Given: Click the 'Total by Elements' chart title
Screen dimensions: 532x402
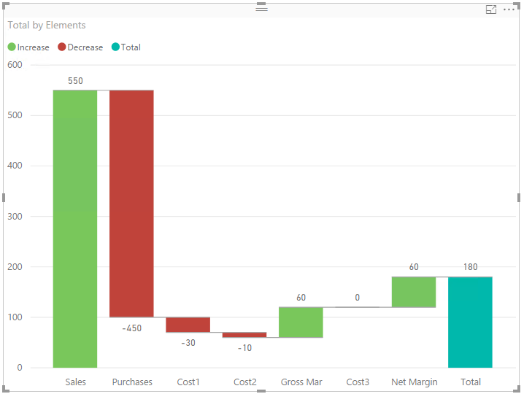Looking at the screenshot, I should [x=47, y=25].
